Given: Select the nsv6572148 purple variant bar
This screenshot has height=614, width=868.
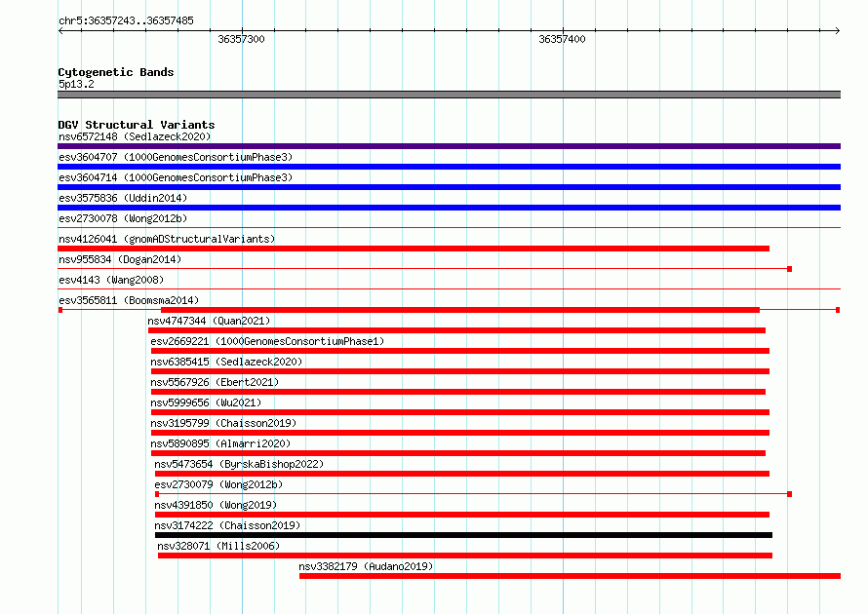Looking at the screenshot, I should tap(449, 146).
